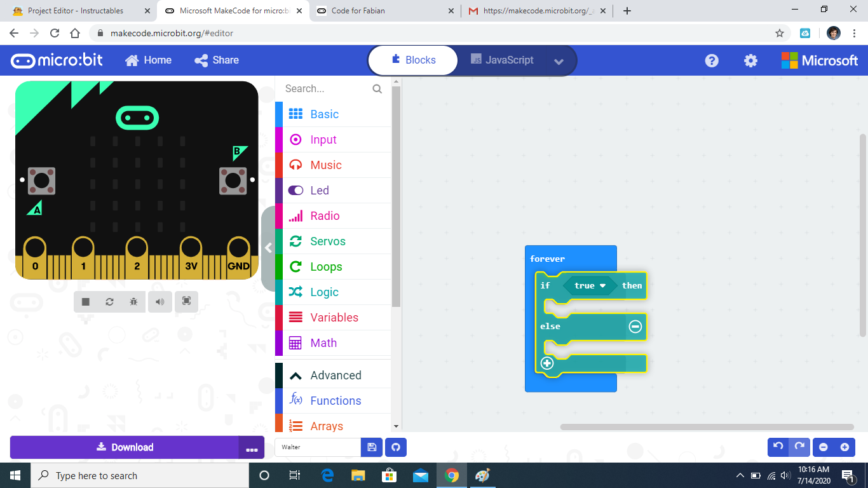Undo the last editor action
The width and height of the screenshot is (868, 488).
click(x=778, y=447)
